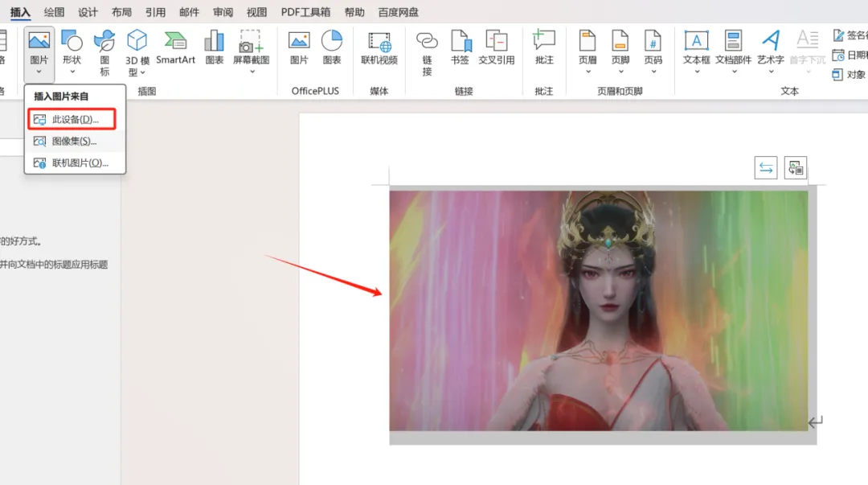Insert an 对象 object
The height and width of the screenshot is (485, 868).
[850, 74]
